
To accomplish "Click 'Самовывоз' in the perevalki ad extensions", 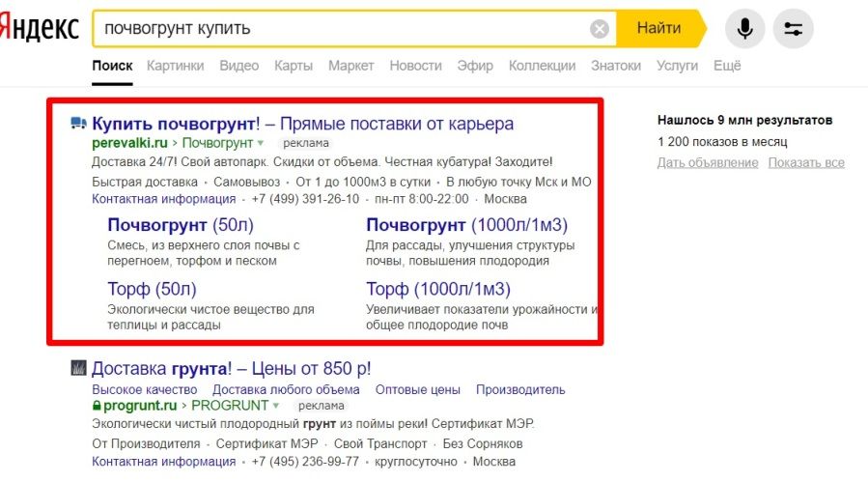I will [246, 182].
